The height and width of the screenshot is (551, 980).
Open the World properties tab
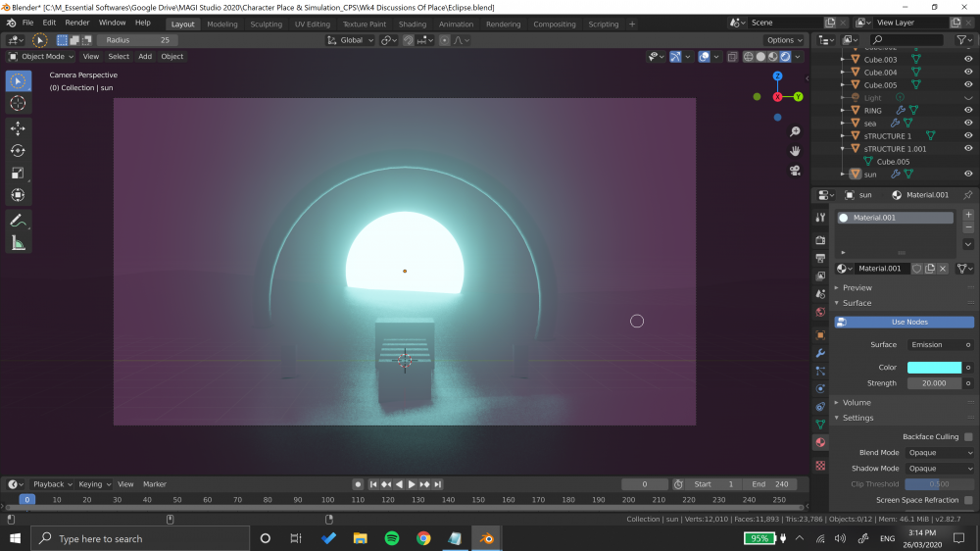click(x=820, y=312)
